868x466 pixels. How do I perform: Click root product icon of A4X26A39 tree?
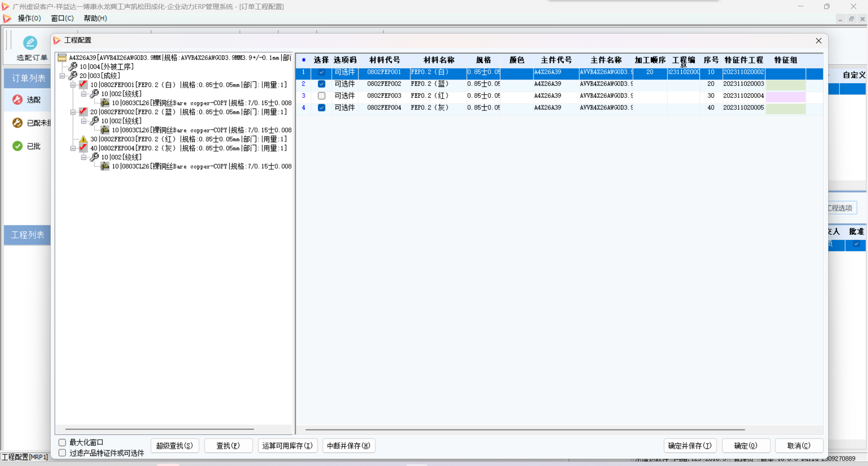(62, 58)
